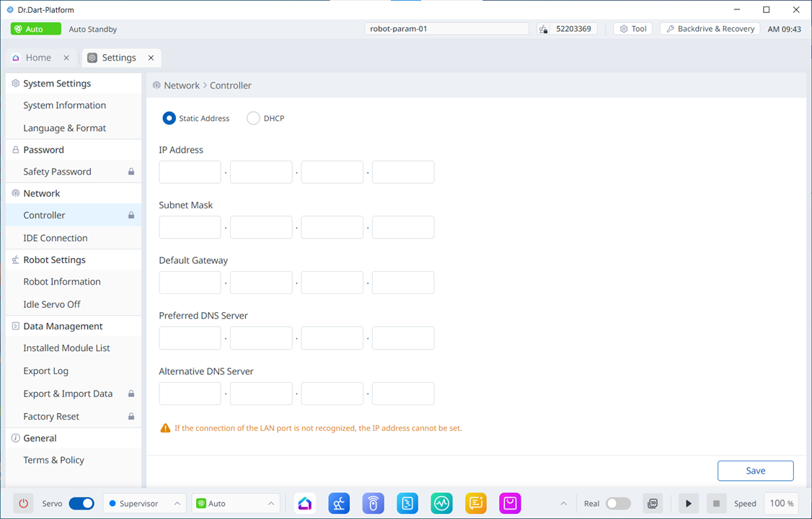Open IDE Connection in the settings sidebar

pyautogui.click(x=56, y=238)
